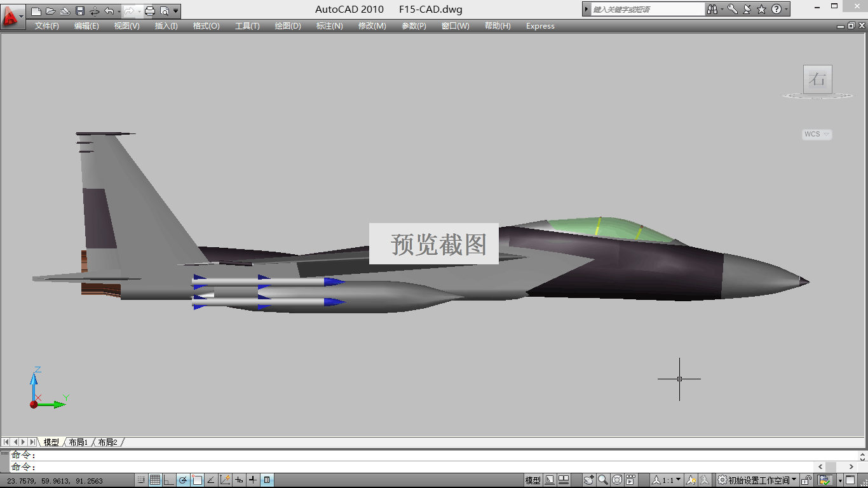Toggle Quick Properties in status bar
Screen dimensions: 868x488
click(267, 480)
